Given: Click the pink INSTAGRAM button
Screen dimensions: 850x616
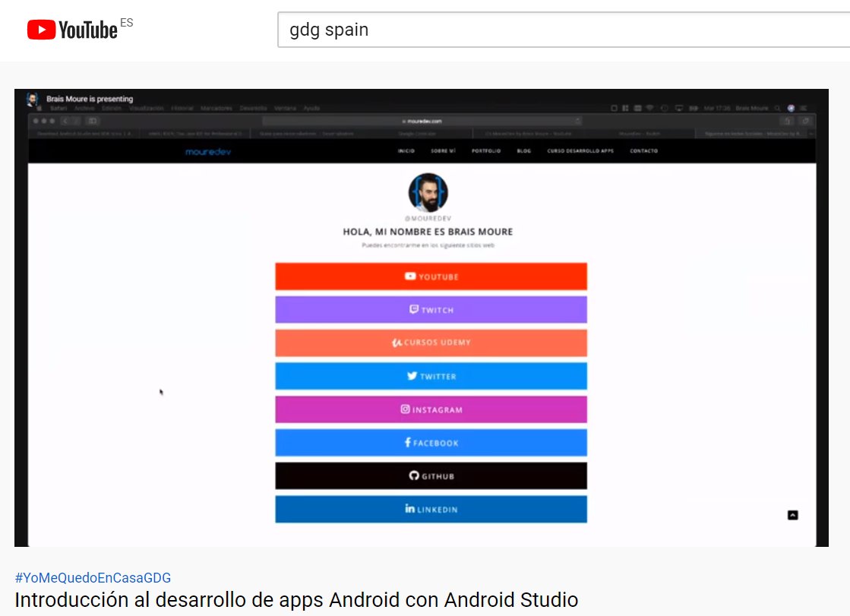Looking at the screenshot, I should tap(431, 409).
